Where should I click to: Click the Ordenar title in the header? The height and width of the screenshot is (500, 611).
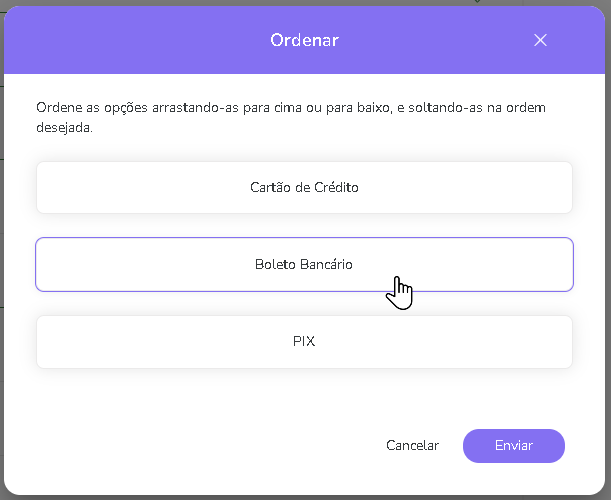click(x=304, y=40)
